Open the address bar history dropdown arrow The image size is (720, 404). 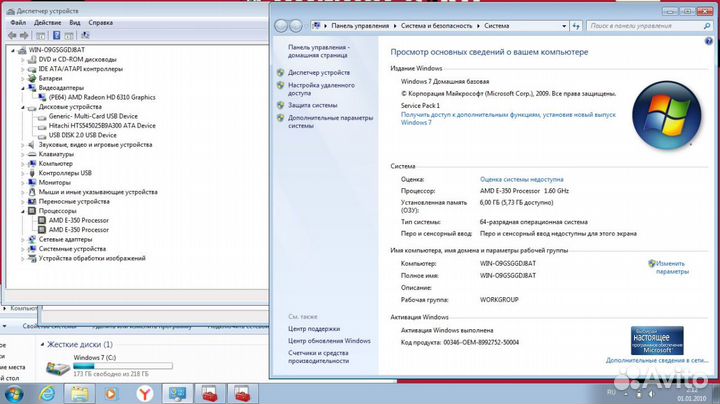click(564, 26)
